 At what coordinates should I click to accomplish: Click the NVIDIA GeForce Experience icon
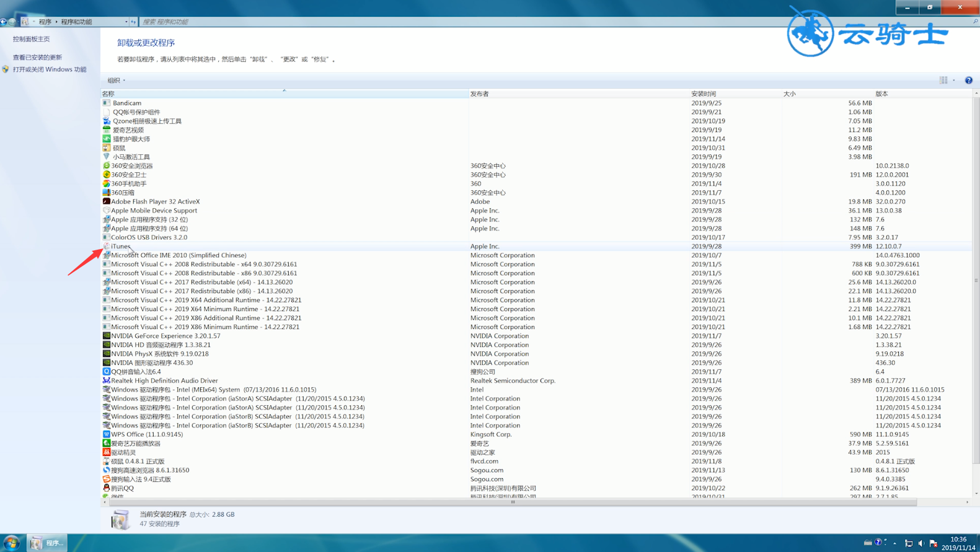click(107, 336)
